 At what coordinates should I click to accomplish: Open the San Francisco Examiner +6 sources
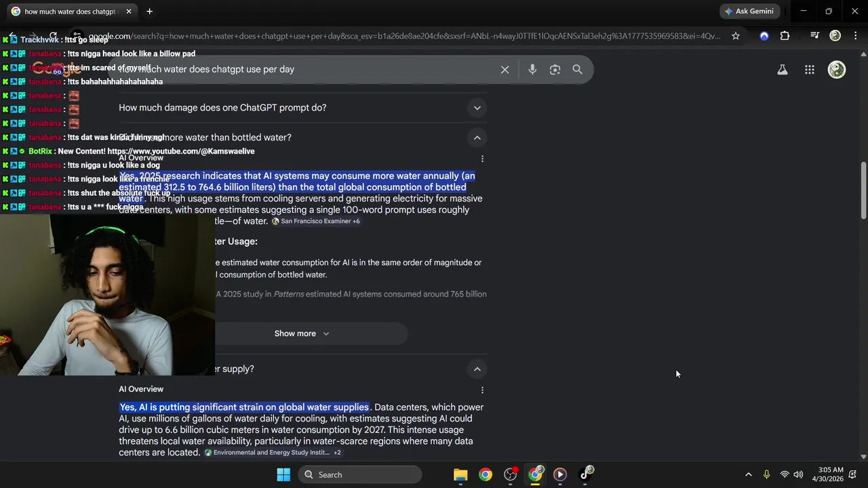pos(316,221)
